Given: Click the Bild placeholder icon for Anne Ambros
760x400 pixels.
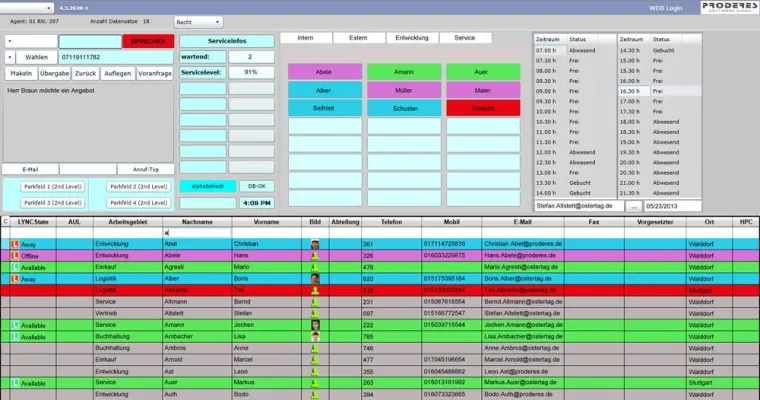Looking at the screenshot, I should pyautogui.click(x=315, y=348).
